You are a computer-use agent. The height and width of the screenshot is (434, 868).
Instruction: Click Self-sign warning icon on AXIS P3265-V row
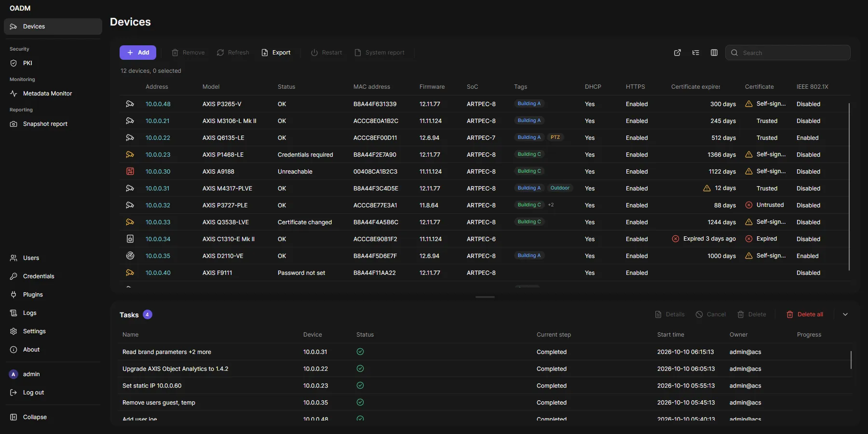tap(749, 104)
